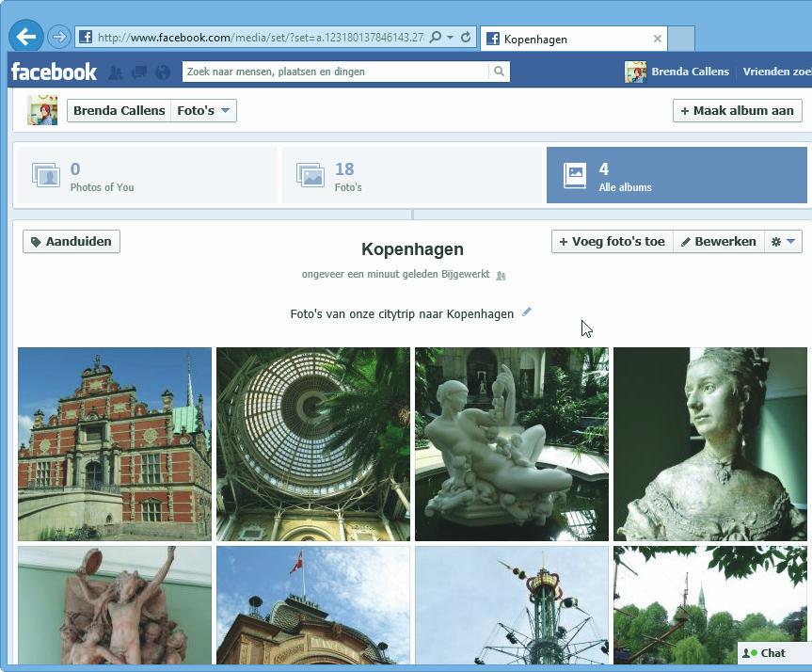Click the facebook logo

pyautogui.click(x=54, y=72)
